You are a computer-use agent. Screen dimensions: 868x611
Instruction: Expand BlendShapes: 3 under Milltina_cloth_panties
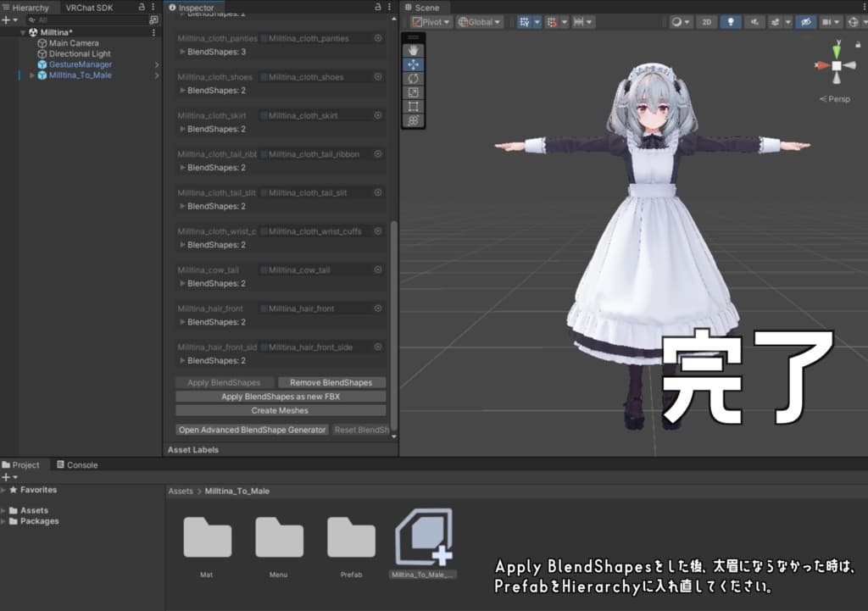[x=182, y=52]
